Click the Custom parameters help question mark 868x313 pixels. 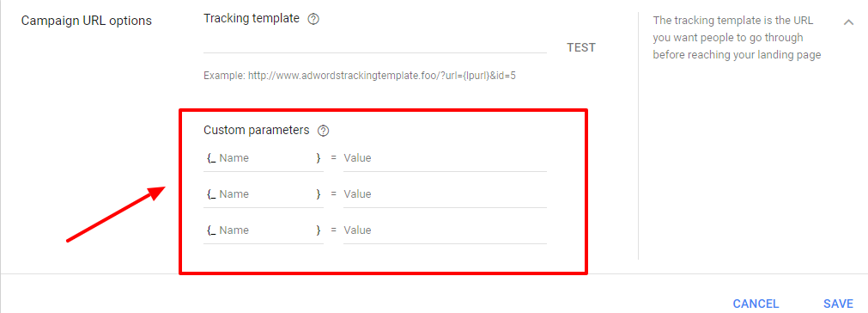click(x=324, y=131)
